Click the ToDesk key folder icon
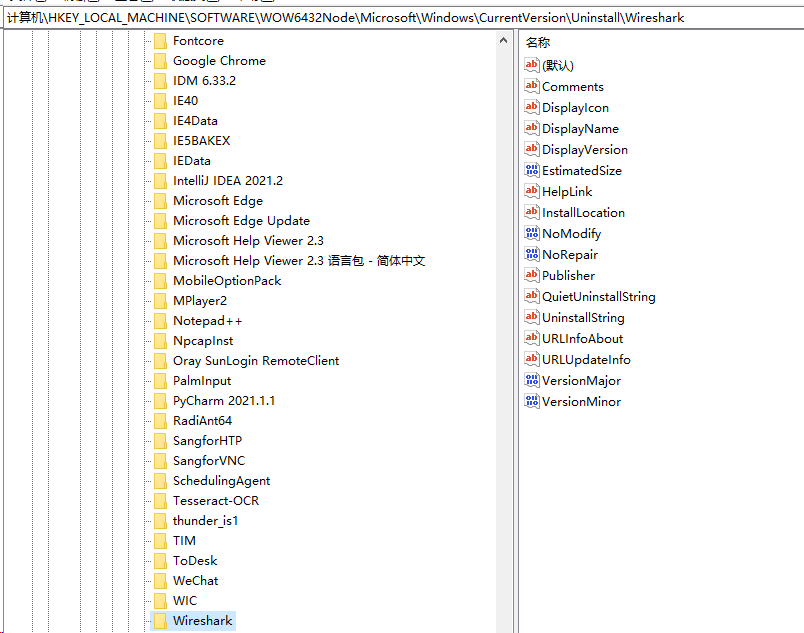Image resolution: width=804 pixels, height=633 pixels. pyautogui.click(x=160, y=561)
